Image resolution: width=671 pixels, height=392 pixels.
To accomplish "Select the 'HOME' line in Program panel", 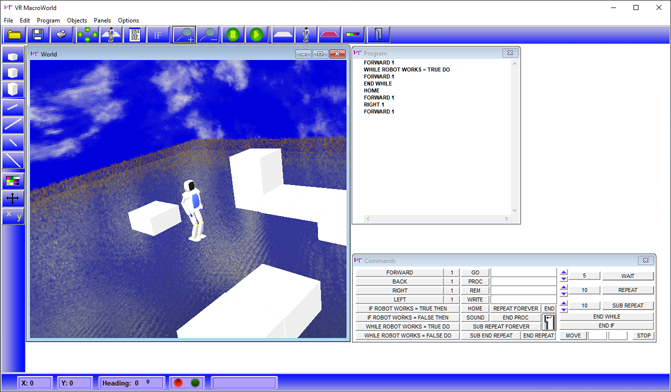I will 371,91.
